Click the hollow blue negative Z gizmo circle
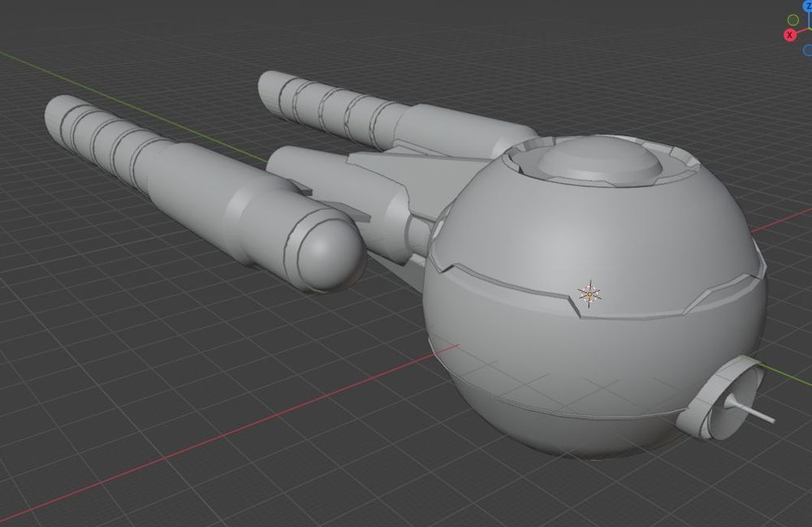Viewport: 812px width, 527px height. pos(808,50)
